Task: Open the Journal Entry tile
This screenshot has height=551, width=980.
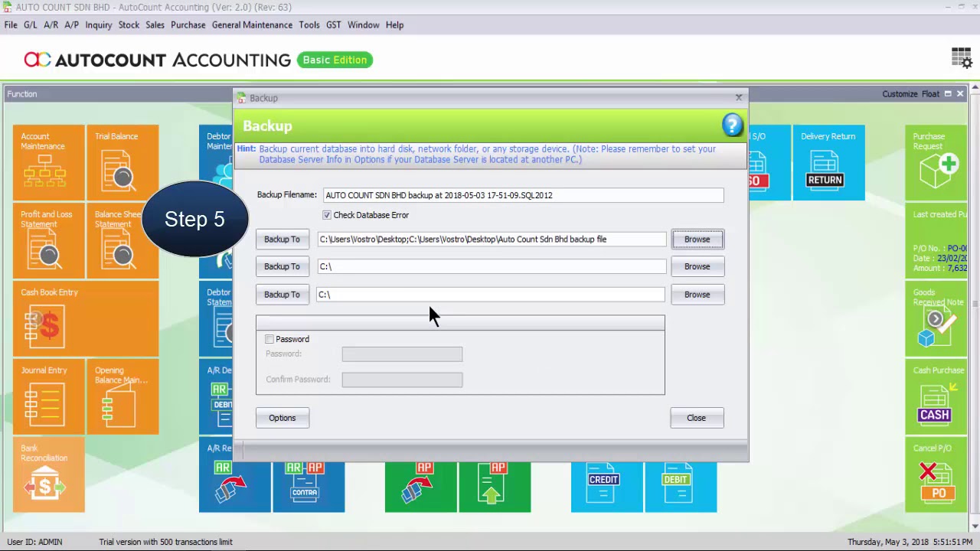Action: [x=48, y=396]
